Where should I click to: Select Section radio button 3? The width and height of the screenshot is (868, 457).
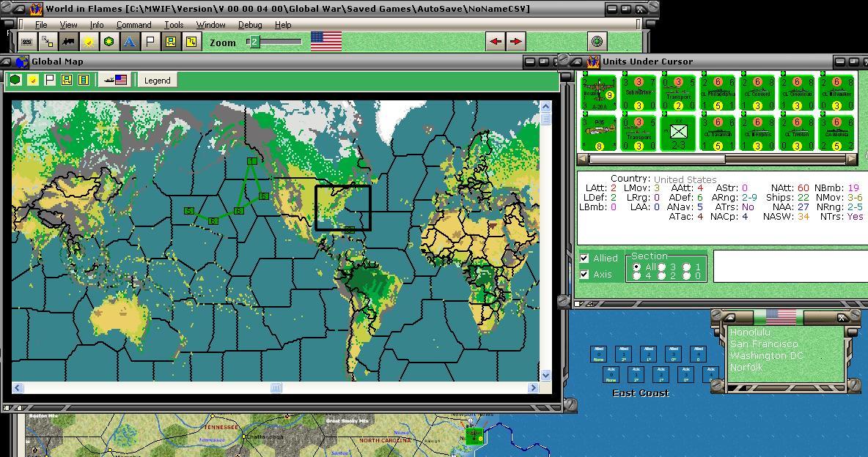click(661, 267)
